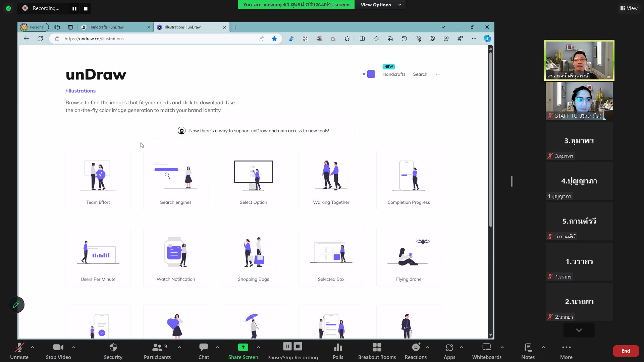Open the Participants panel
This screenshot has height=362, width=644.
pos(157,351)
